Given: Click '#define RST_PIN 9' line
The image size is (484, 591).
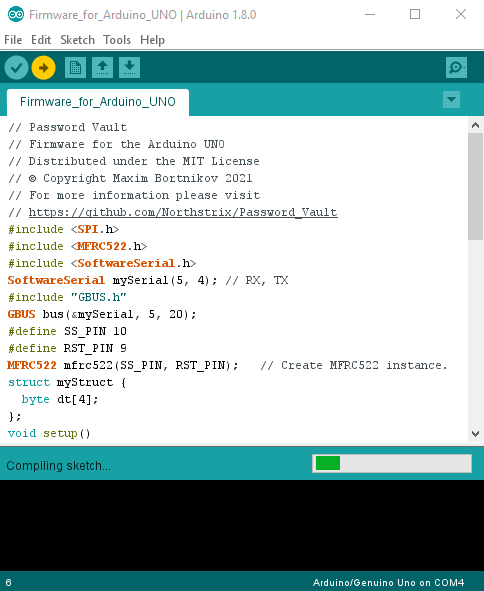Looking at the screenshot, I should [x=67, y=348].
